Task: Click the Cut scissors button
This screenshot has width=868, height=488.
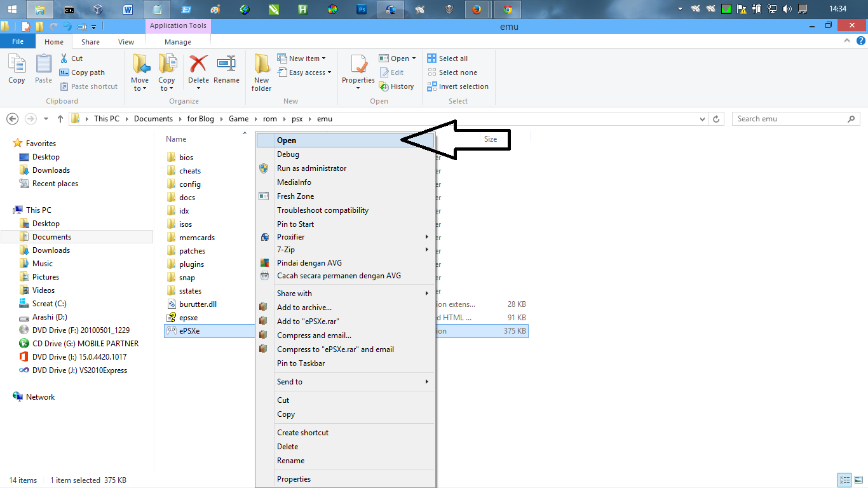Action: pyautogui.click(x=71, y=58)
